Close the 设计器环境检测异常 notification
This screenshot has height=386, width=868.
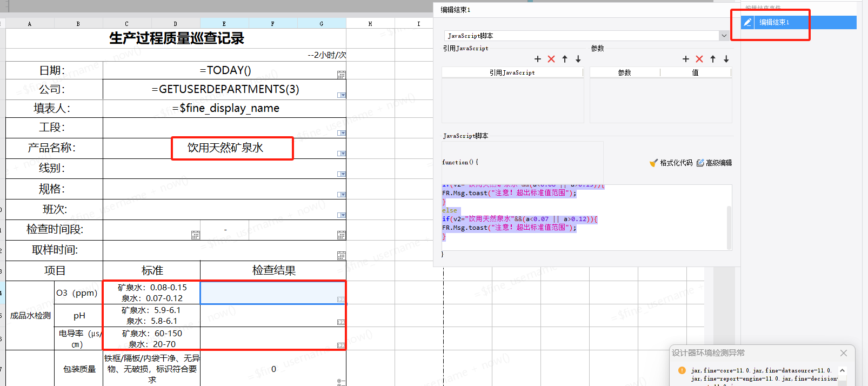[844, 353]
